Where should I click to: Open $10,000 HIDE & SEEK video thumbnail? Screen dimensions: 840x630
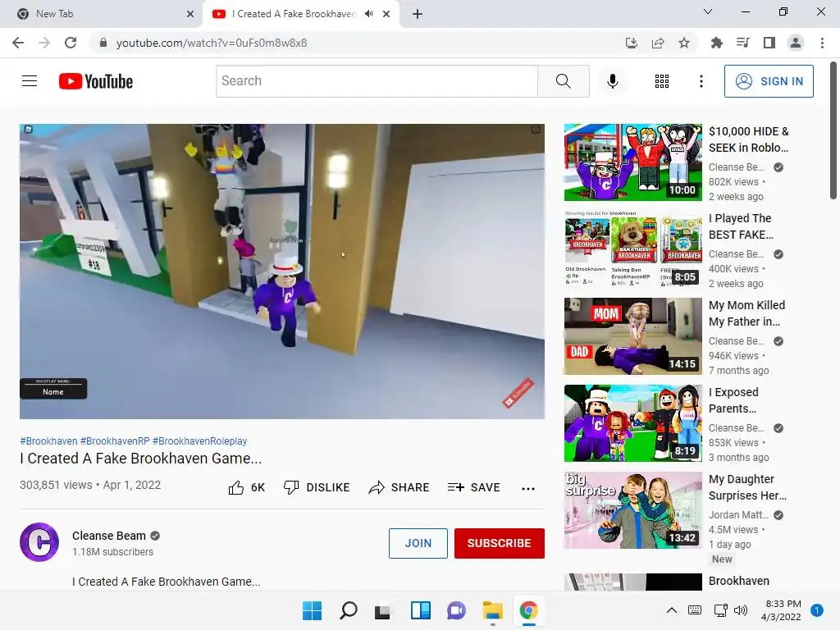632,162
